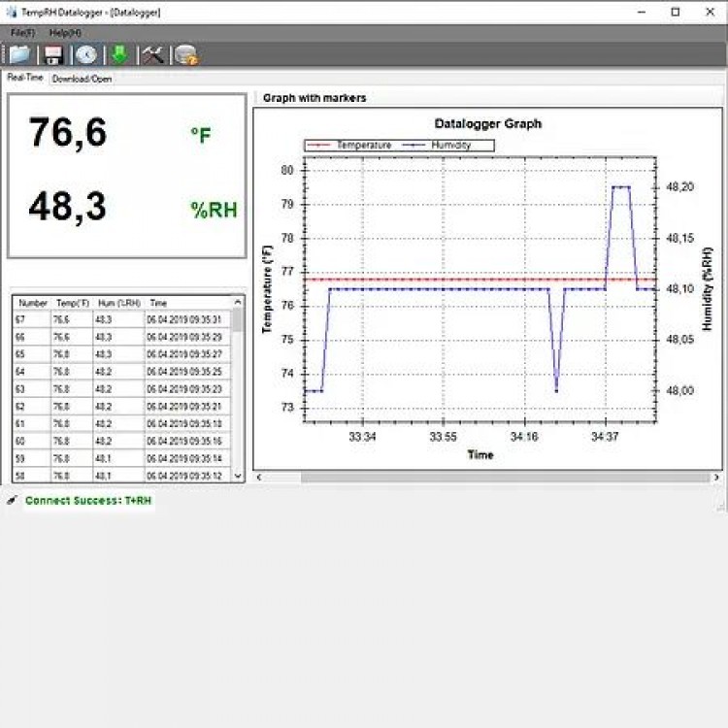Select row number 66 in the table
This screenshot has width=728, height=728.
click(x=122, y=337)
